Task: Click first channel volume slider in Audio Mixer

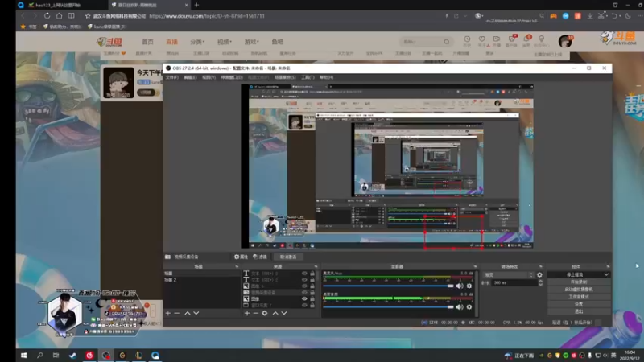Action: 388,286
